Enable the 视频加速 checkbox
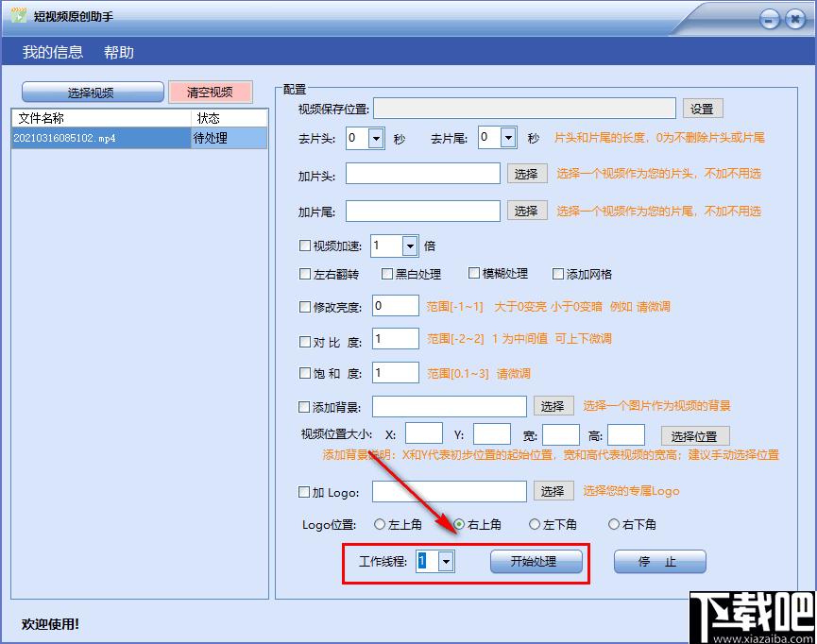 pos(305,246)
